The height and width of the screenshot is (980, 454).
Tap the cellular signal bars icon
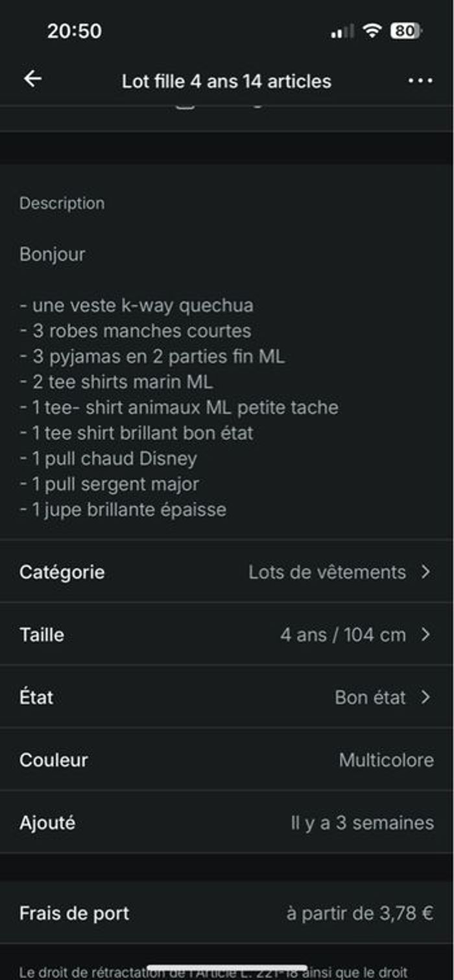pyautogui.click(x=342, y=31)
